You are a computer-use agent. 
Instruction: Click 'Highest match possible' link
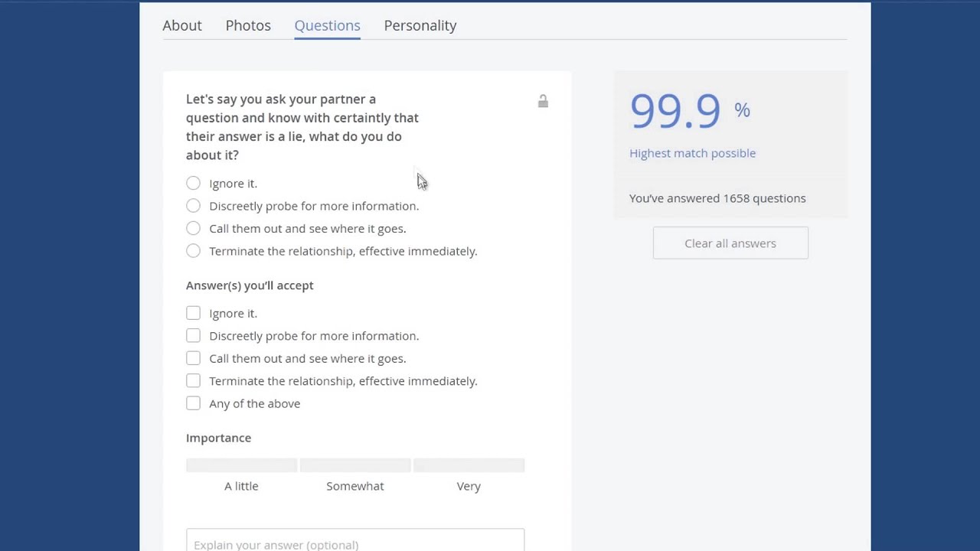tap(692, 153)
